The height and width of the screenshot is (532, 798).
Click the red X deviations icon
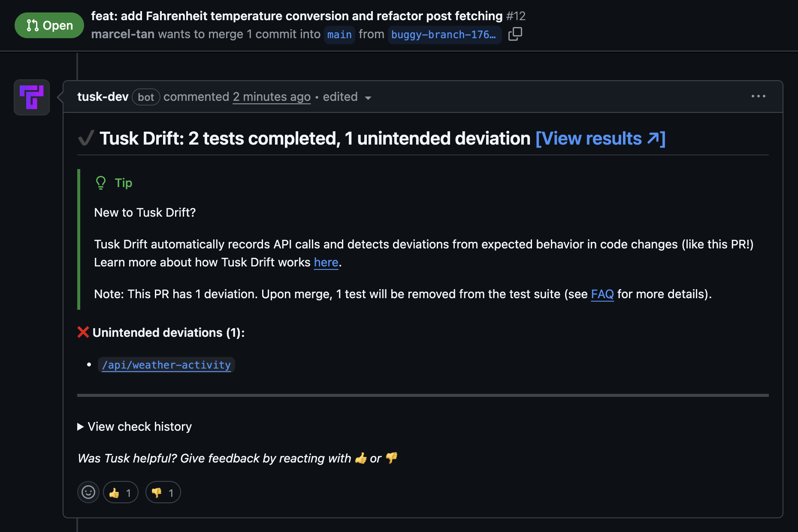point(83,332)
